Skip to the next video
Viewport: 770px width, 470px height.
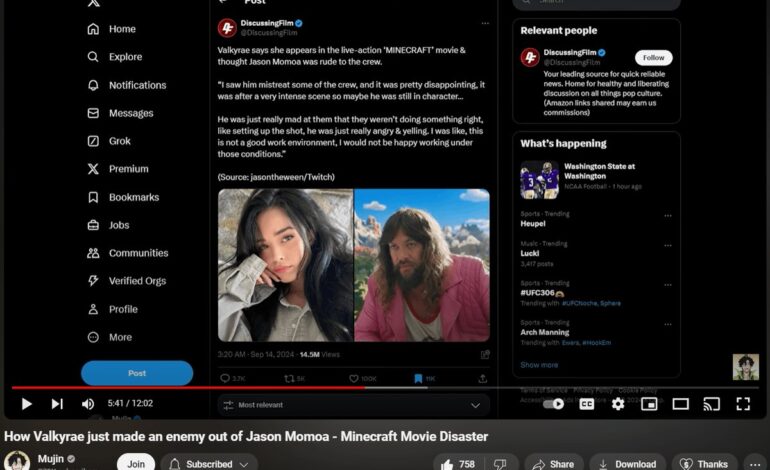[57, 404]
